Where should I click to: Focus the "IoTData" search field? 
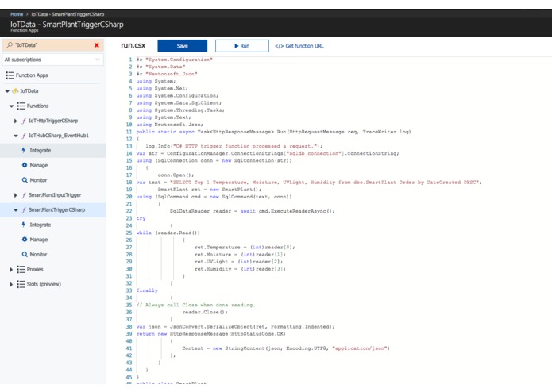tap(52, 45)
